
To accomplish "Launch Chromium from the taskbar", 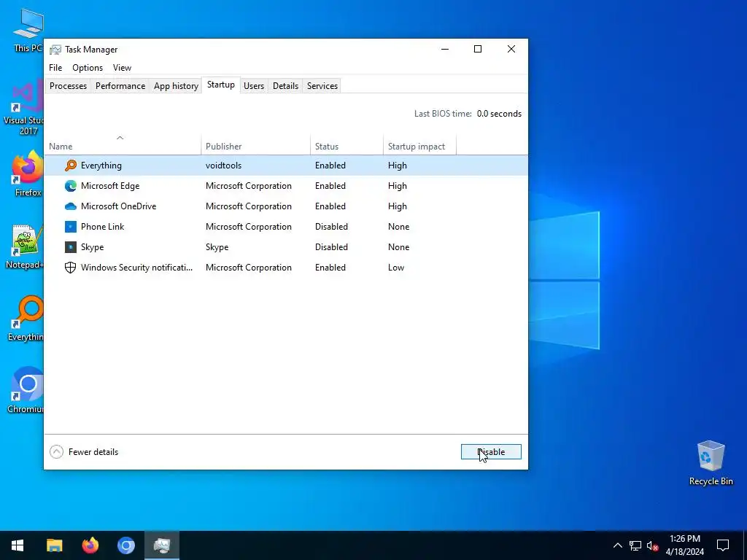I will click(126, 545).
